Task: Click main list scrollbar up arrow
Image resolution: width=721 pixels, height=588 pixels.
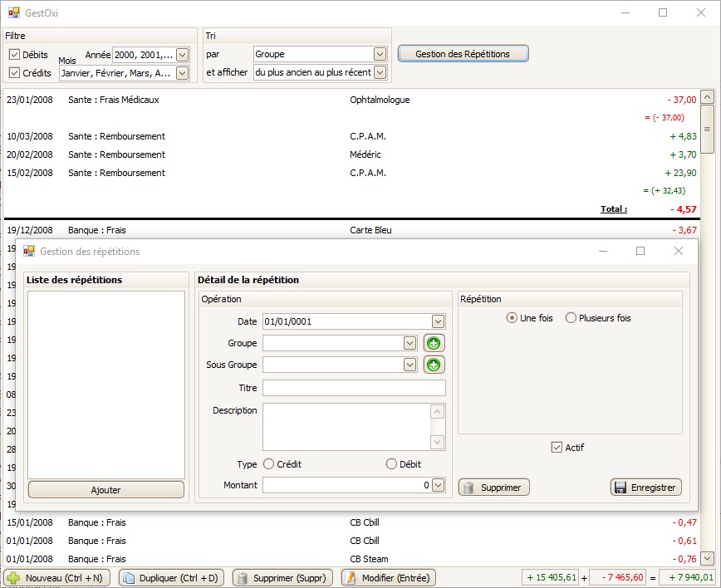Action: tap(707, 97)
